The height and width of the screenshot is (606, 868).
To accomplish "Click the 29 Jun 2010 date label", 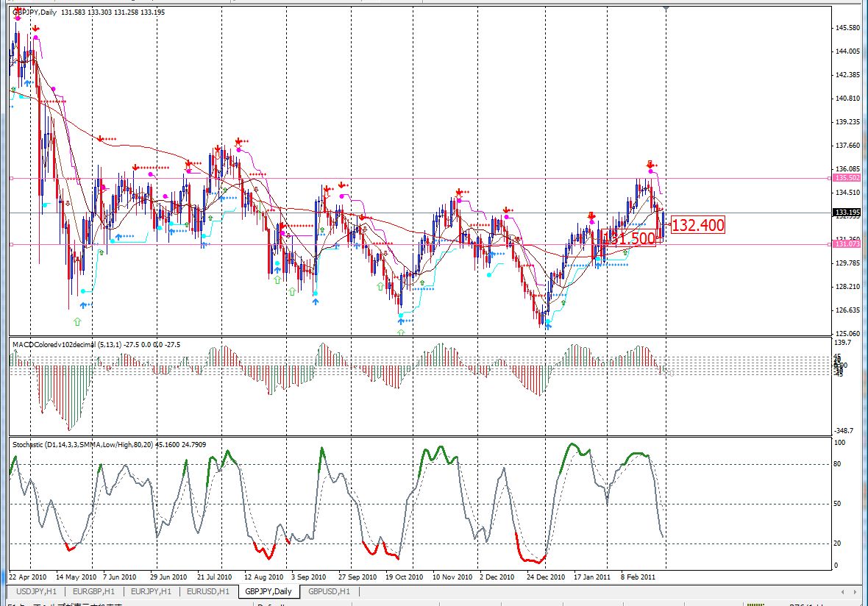I will pos(168,577).
